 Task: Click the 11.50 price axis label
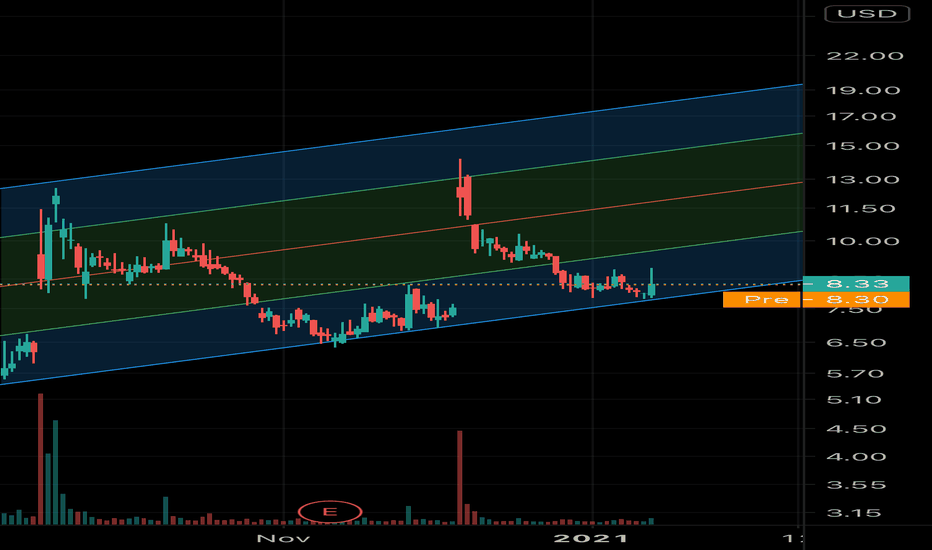pos(861,209)
